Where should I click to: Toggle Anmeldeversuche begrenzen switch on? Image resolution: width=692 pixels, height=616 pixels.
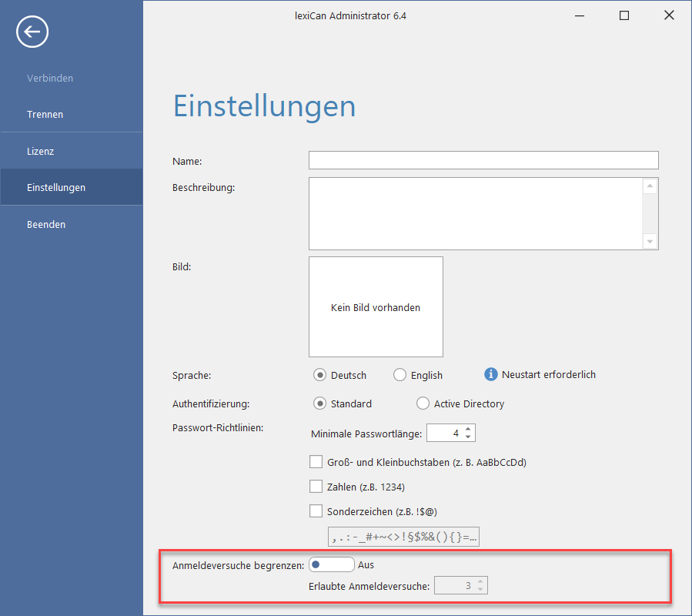331,564
